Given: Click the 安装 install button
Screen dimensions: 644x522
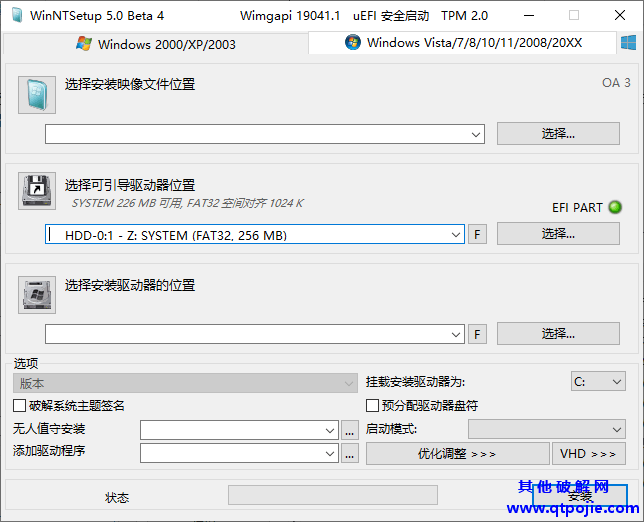Looking at the screenshot, I should [x=580, y=496].
